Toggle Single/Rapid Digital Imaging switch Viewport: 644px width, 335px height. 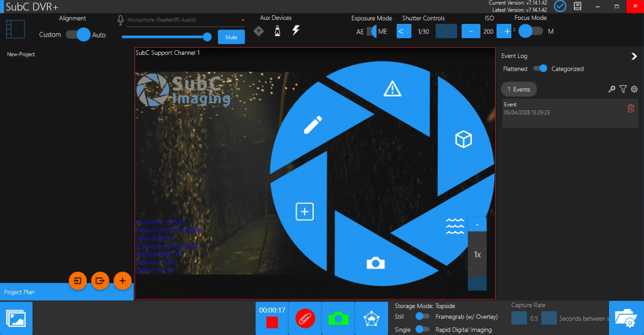[x=423, y=329]
